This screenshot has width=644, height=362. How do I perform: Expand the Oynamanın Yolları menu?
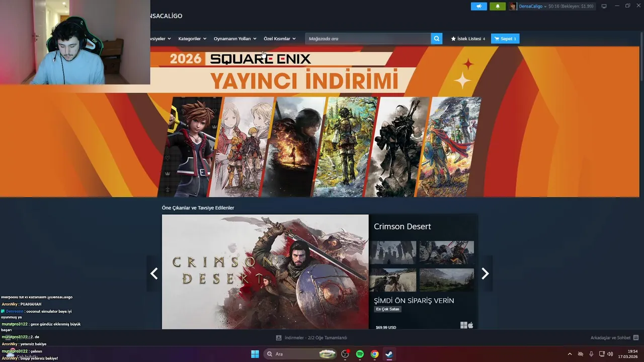coord(235,39)
